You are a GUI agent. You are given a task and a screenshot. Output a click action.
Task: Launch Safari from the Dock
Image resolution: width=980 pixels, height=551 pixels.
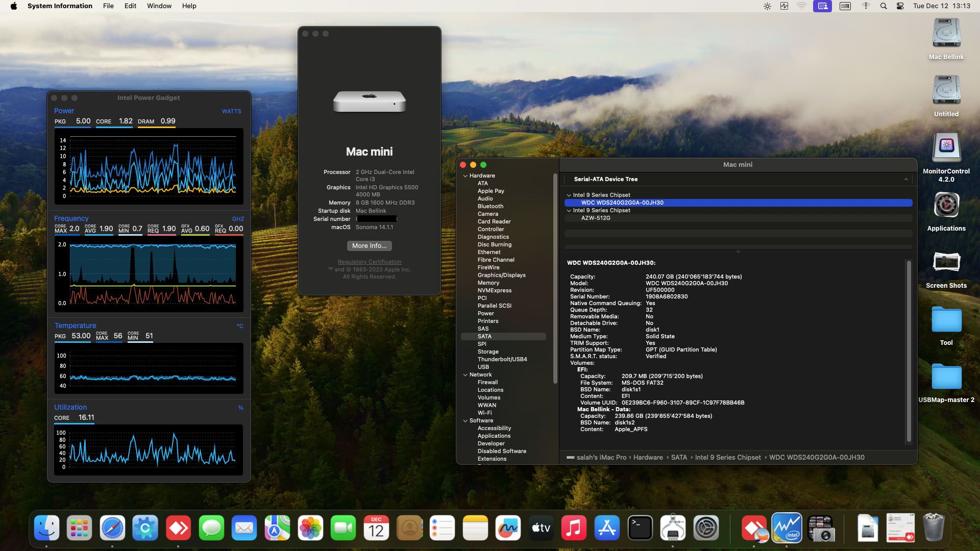[x=112, y=528]
